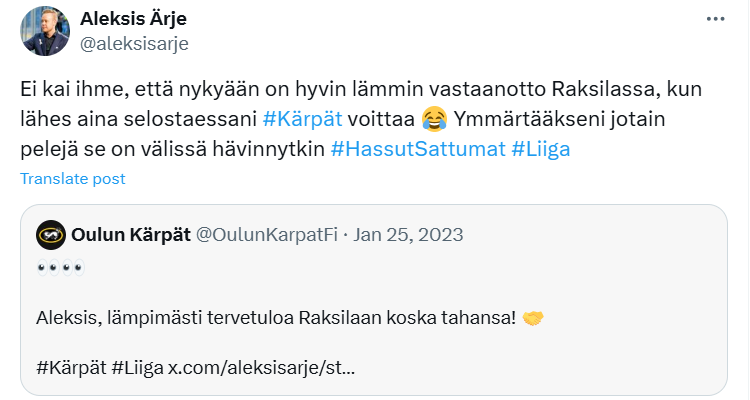The image size is (750, 400).
Task: Click the laughing-crying emoji
Action: point(434,120)
